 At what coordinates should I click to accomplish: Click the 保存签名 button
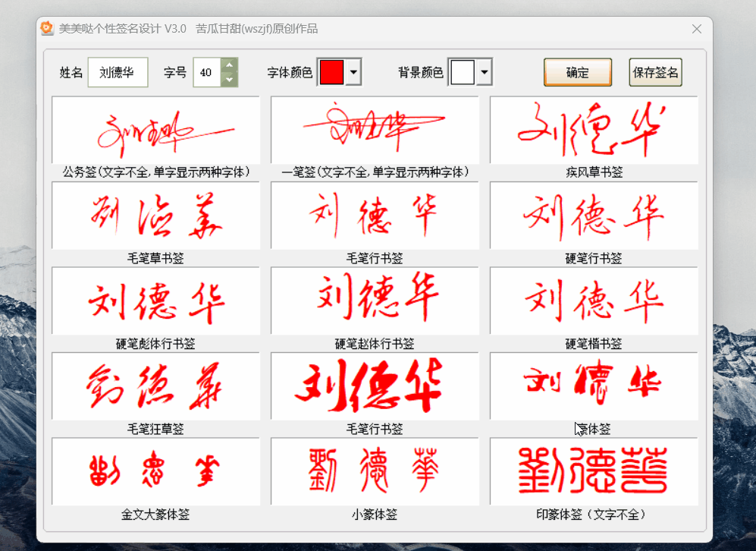655,72
